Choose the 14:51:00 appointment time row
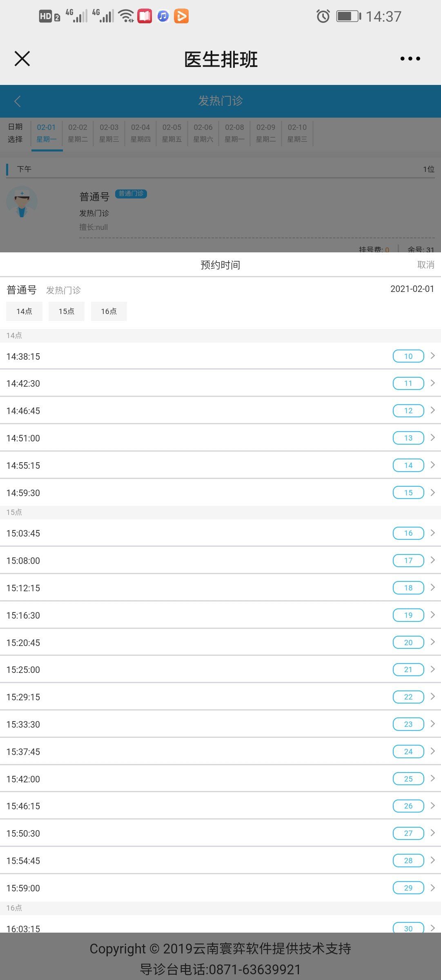This screenshot has width=441, height=980. click(x=220, y=438)
